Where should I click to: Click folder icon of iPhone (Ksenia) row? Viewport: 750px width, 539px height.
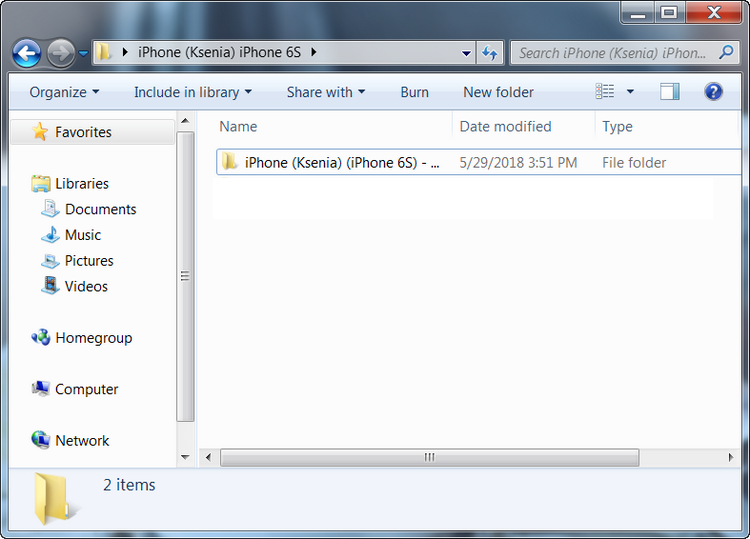click(230, 162)
